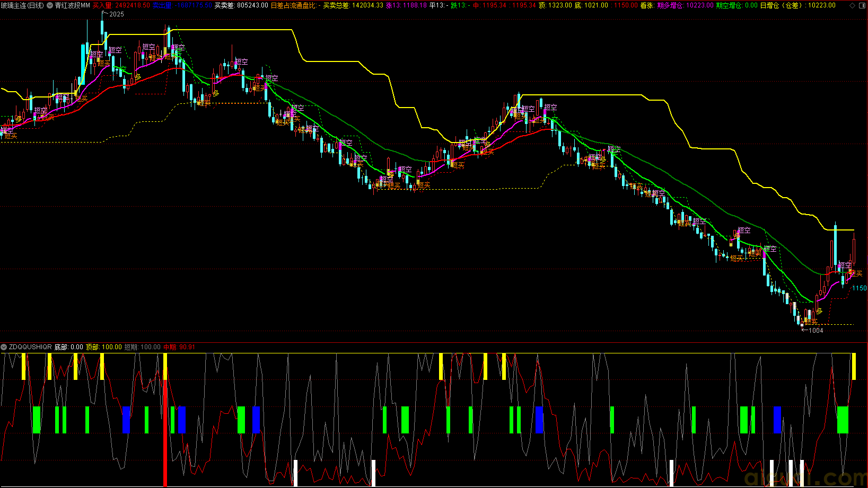Click the 底部: 0.00 value
This screenshot has height=488, width=868.
(69, 347)
